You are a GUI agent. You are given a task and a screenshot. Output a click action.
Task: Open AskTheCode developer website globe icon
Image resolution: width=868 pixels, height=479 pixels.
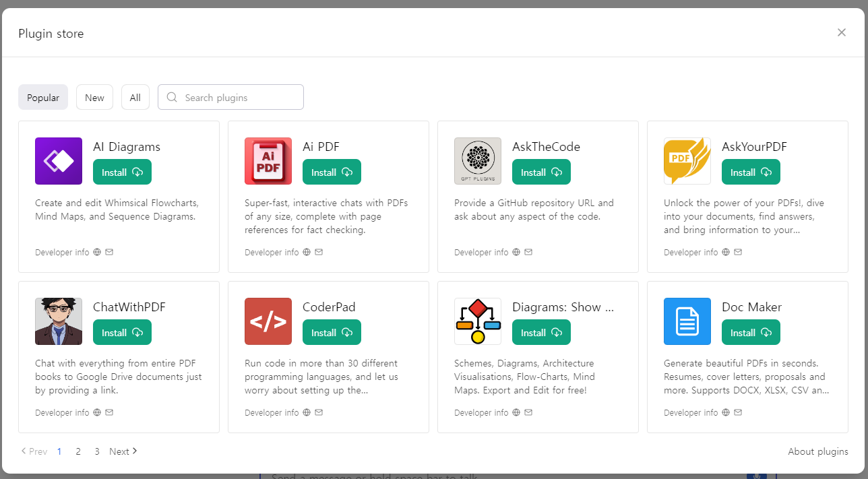click(x=516, y=252)
